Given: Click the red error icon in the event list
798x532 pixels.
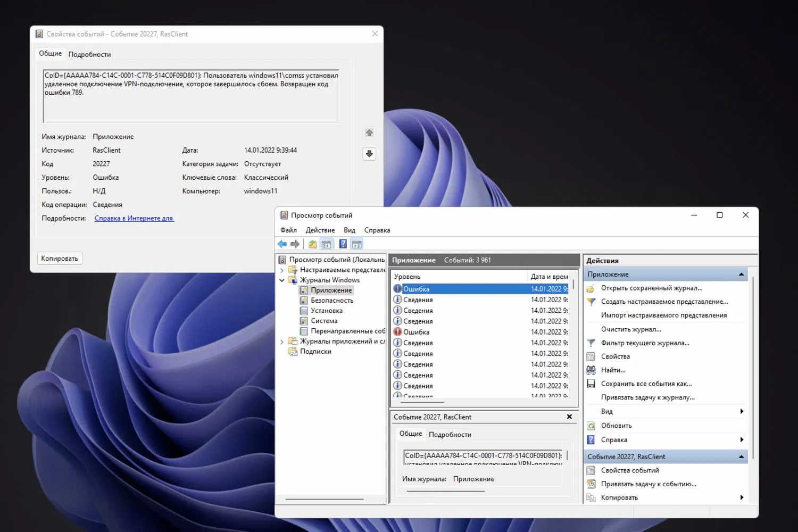Looking at the screenshot, I should click(x=397, y=332).
